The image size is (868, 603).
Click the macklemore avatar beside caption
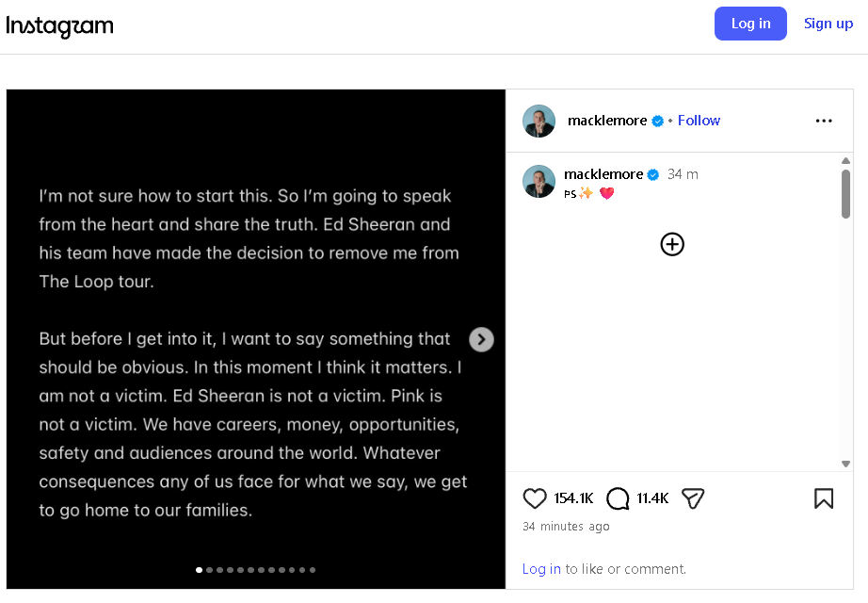[x=538, y=181]
